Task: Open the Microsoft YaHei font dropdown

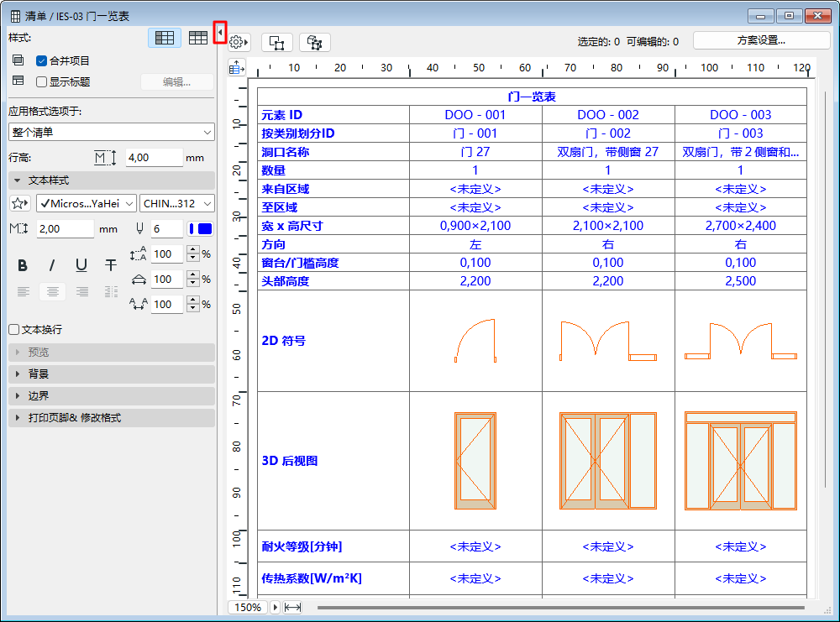Action: (x=87, y=203)
